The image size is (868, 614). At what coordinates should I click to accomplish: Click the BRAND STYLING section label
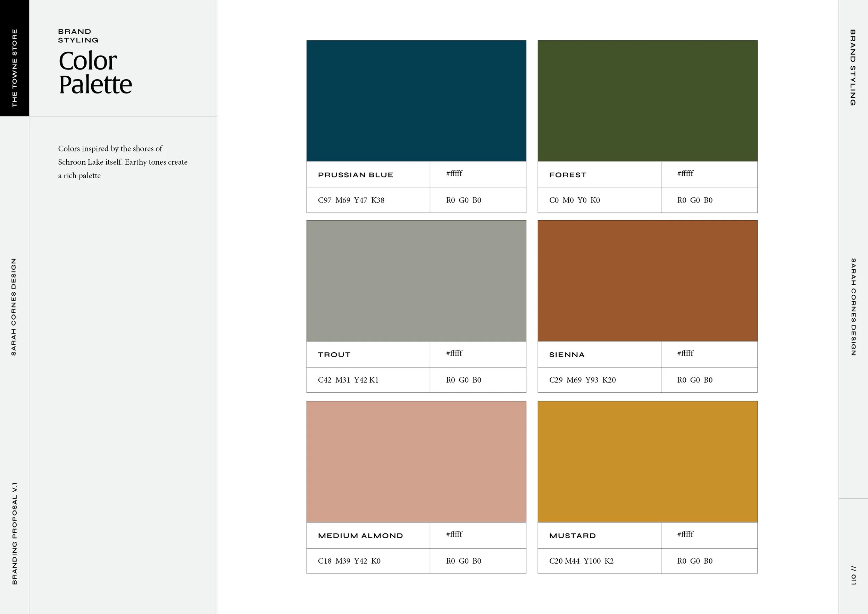pyautogui.click(x=77, y=35)
